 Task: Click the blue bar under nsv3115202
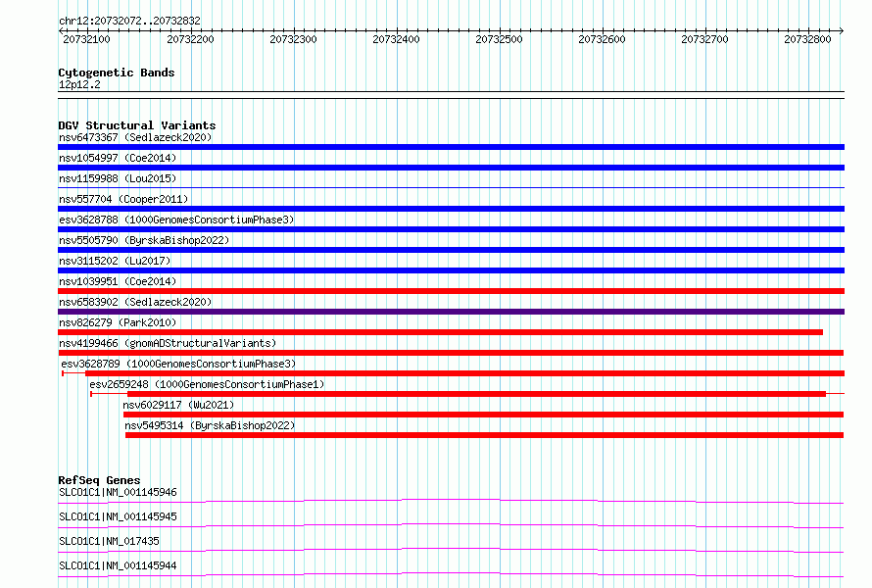pyautogui.click(x=451, y=270)
